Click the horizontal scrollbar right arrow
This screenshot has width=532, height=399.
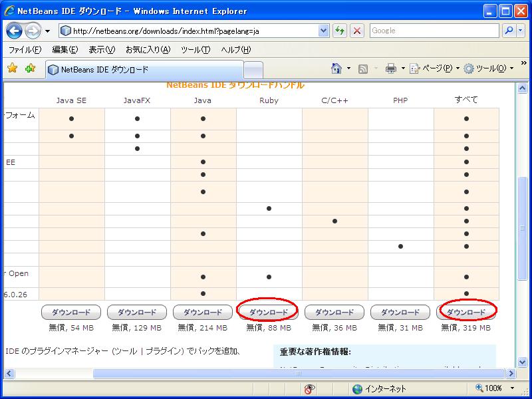[511, 374]
